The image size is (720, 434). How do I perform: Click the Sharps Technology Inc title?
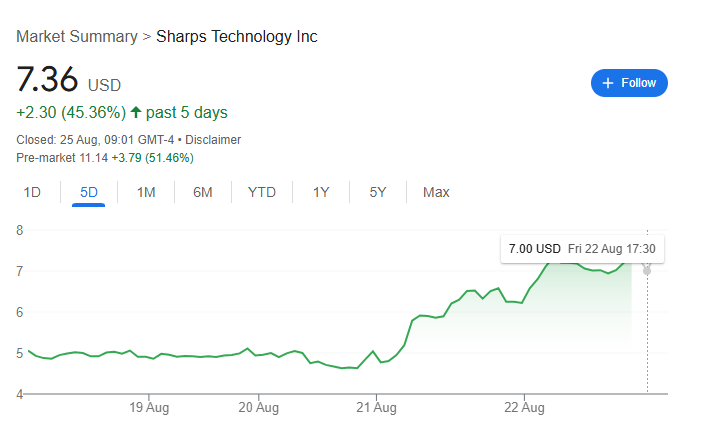tap(237, 37)
